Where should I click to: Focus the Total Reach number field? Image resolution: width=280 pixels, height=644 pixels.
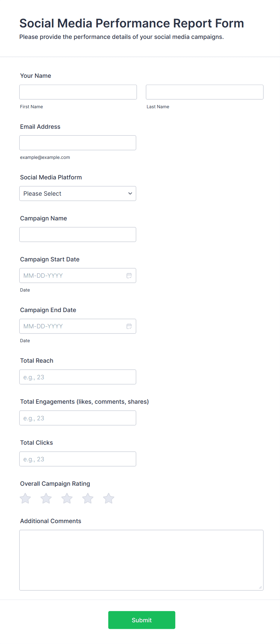click(x=78, y=377)
